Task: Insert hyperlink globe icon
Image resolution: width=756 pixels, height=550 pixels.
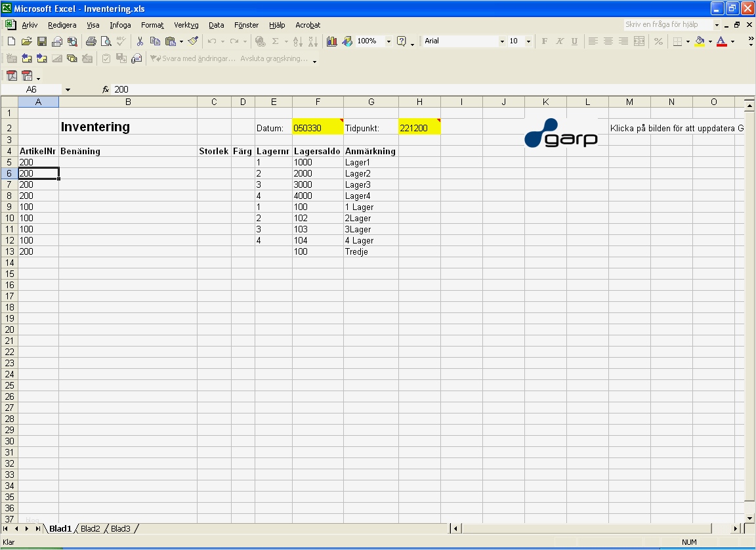Action: 261,41
